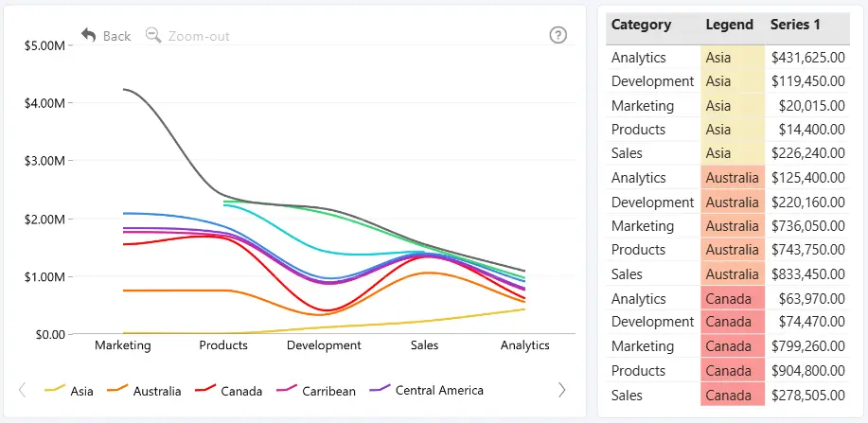Click the red Canada legend line marker

click(x=205, y=389)
